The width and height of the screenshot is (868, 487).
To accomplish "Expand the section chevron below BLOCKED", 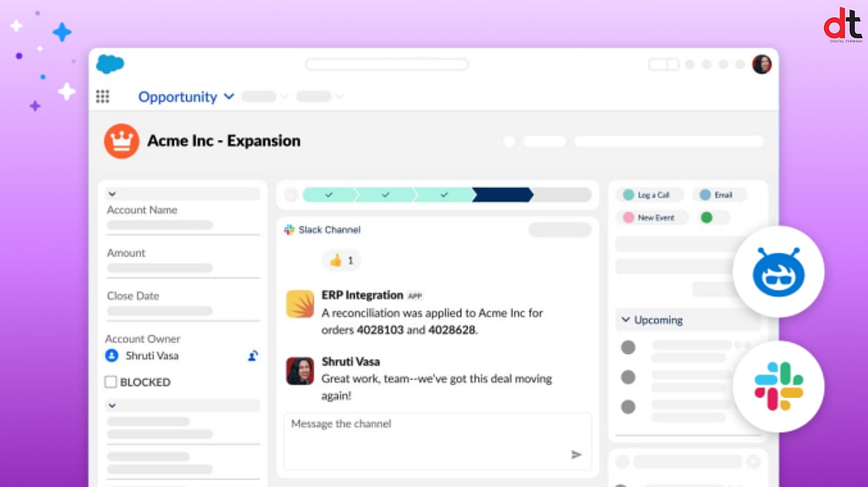I will point(111,406).
